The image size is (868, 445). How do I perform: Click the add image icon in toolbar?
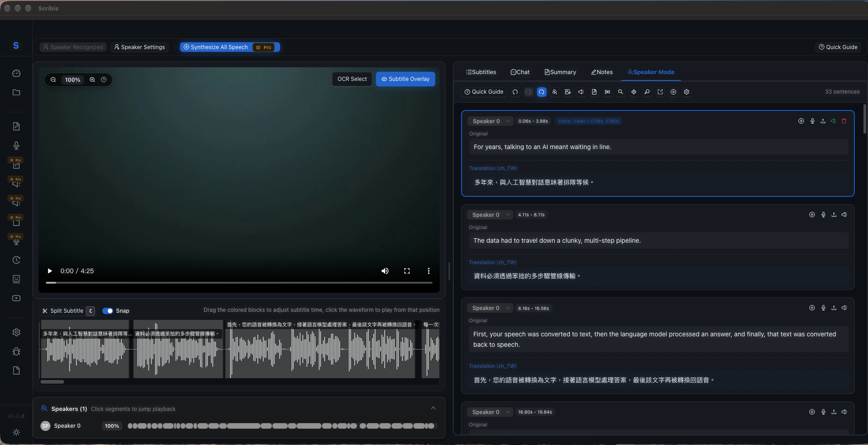pyautogui.click(x=568, y=92)
